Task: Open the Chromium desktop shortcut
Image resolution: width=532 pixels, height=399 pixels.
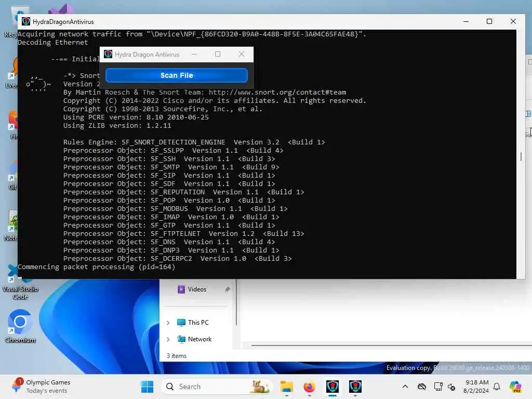Action: (x=20, y=326)
